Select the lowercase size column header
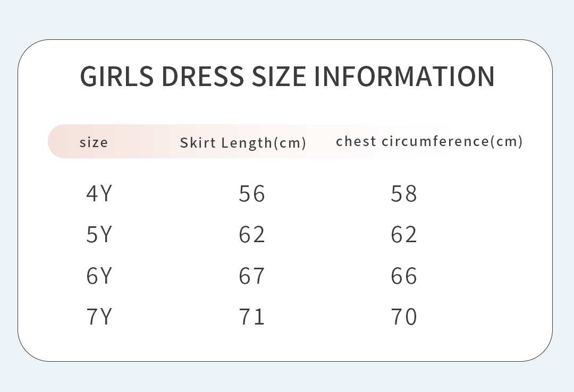This screenshot has width=574, height=392. 94,142
